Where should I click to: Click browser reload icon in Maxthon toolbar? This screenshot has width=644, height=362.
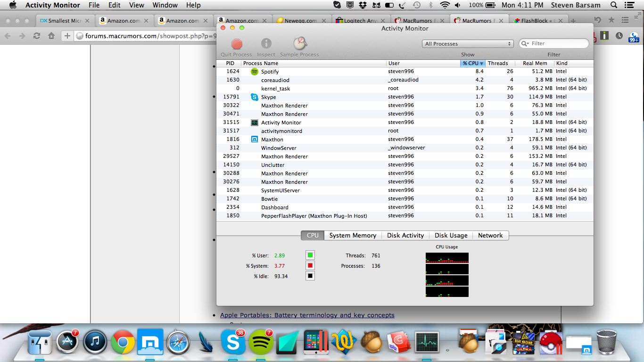tap(37, 36)
